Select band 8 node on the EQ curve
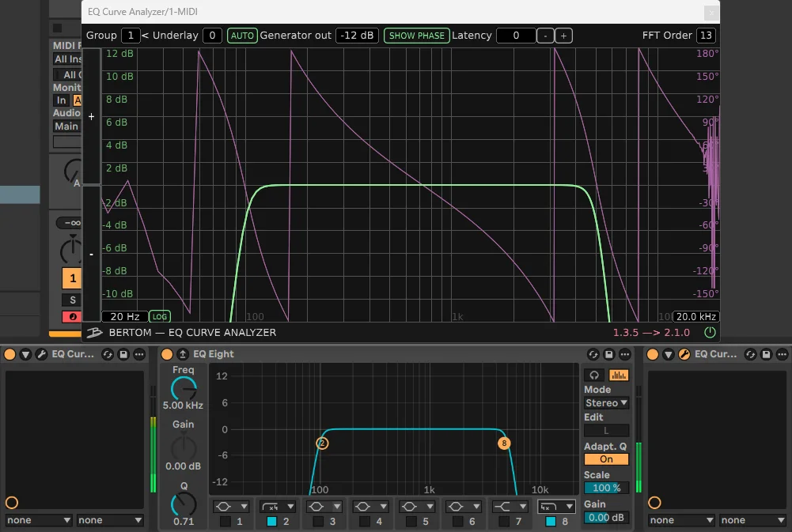The image size is (792, 532). [504, 443]
